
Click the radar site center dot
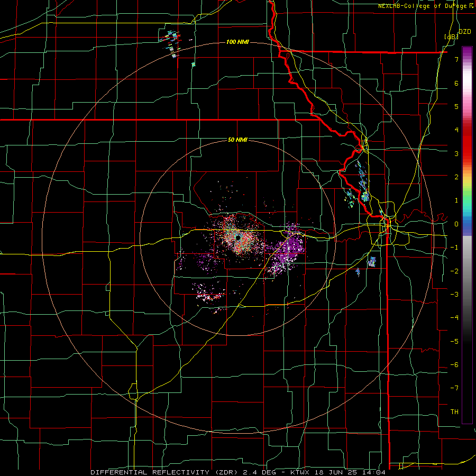pyautogui.click(x=238, y=237)
